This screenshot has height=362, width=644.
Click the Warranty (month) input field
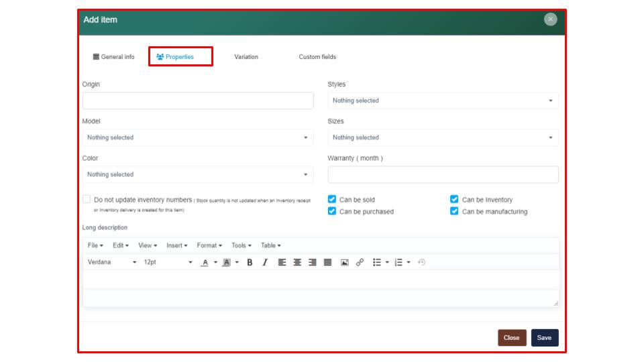tap(443, 174)
